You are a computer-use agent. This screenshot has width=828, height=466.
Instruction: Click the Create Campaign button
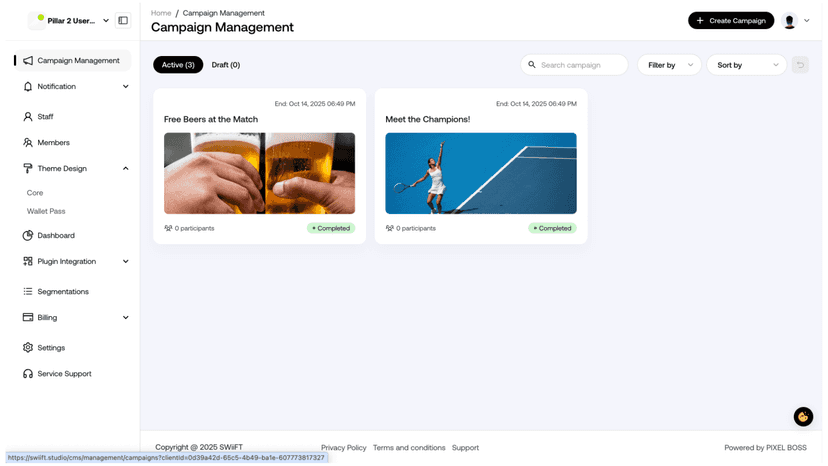pyautogui.click(x=731, y=21)
